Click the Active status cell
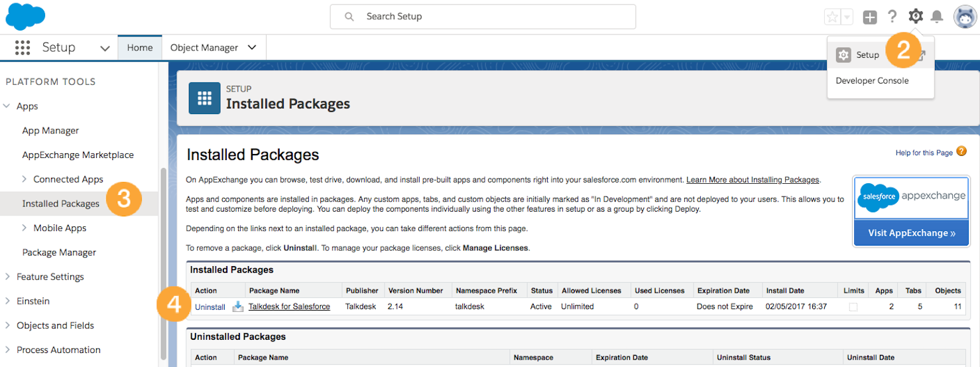The image size is (980, 367). tap(541, 307)
